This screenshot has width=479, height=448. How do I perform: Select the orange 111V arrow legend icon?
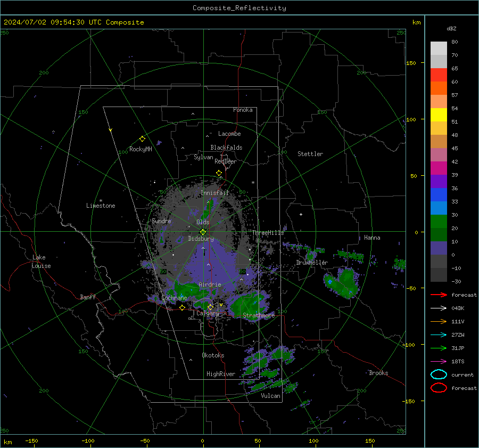coord(439,321)
